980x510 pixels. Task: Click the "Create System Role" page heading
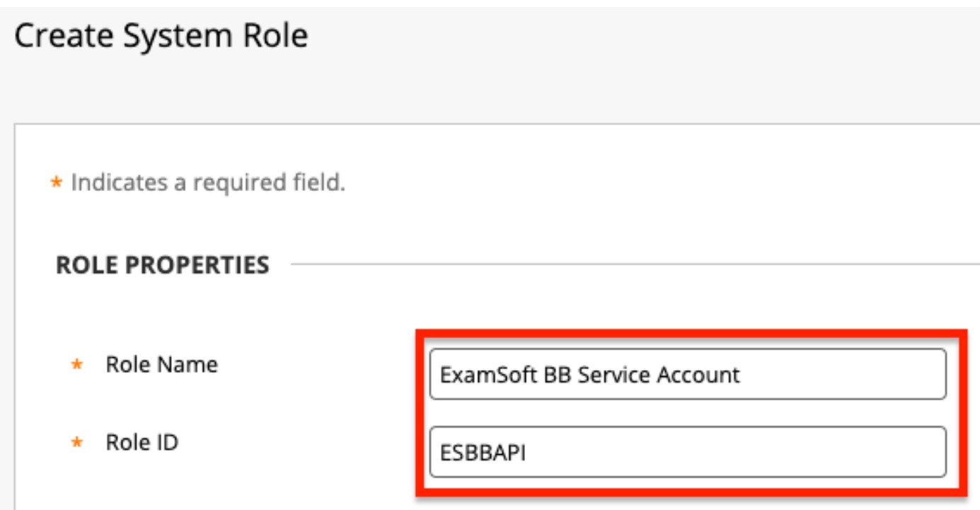click(161, 35)
